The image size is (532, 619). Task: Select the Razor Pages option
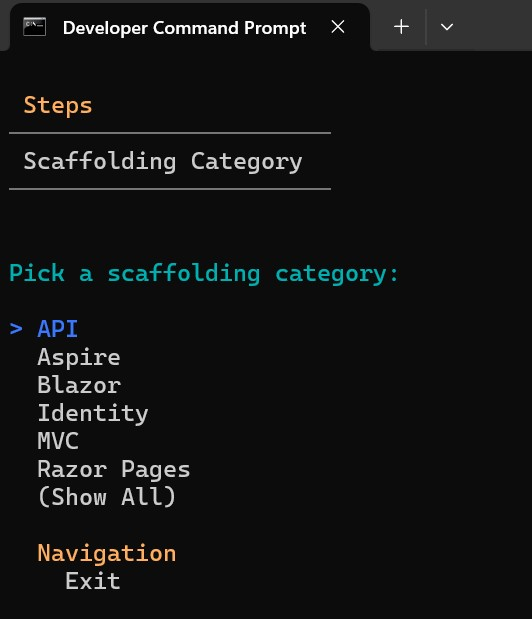(x=114, y=469)
